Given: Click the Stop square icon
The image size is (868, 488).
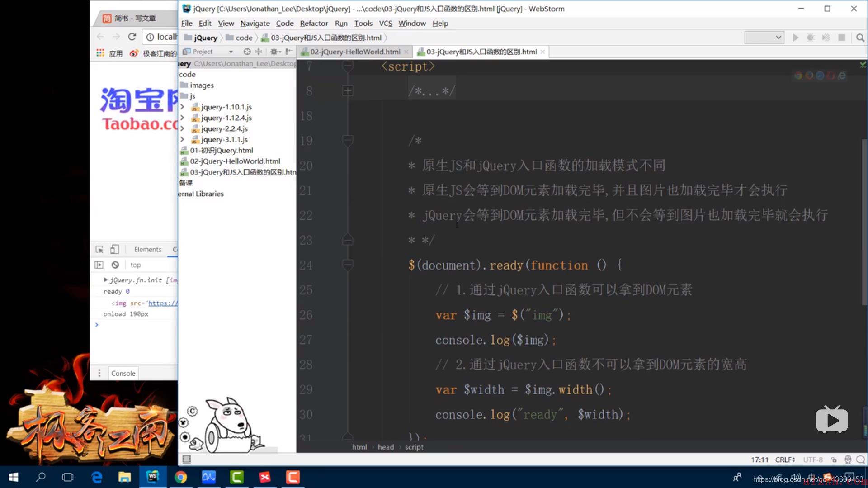Looking at the screenshot, I should point(841,38).
